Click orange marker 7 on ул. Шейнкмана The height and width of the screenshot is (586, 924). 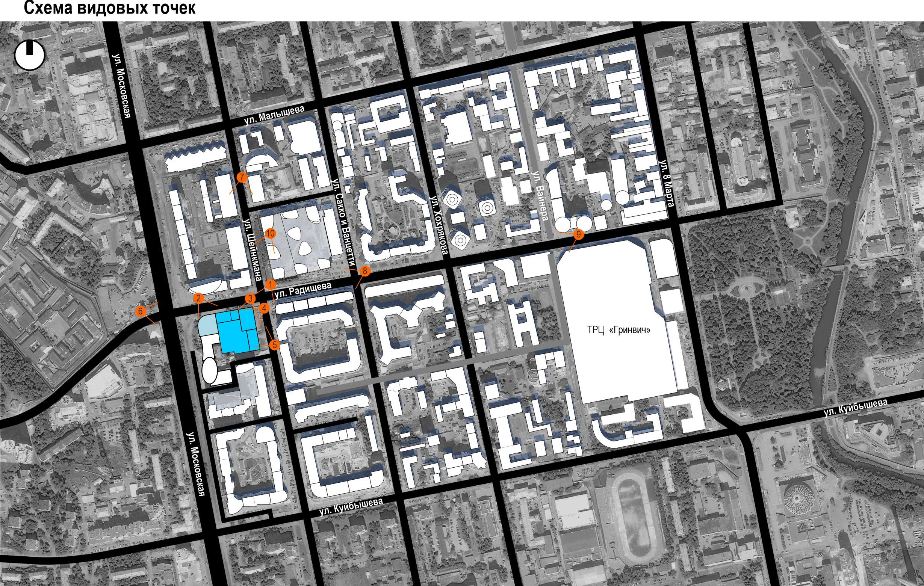click(x=242, y=177)
